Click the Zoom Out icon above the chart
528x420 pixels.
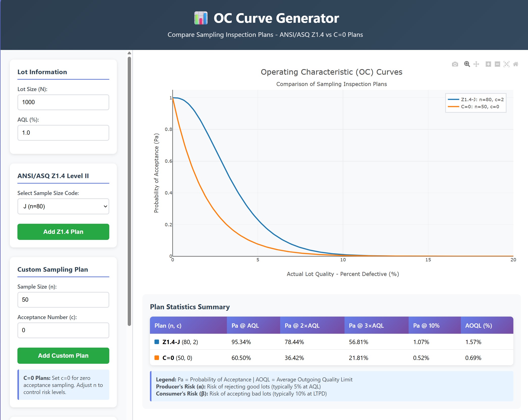pyautogui.click(x=497, y=64)
